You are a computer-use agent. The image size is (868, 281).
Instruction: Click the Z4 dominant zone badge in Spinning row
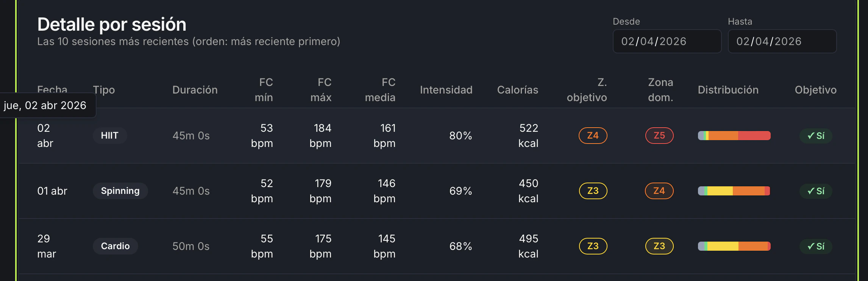tap(659, 191)
